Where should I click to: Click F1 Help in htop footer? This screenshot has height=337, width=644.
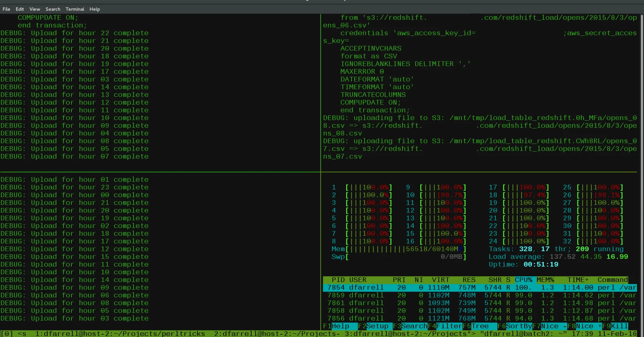(340, 326)
